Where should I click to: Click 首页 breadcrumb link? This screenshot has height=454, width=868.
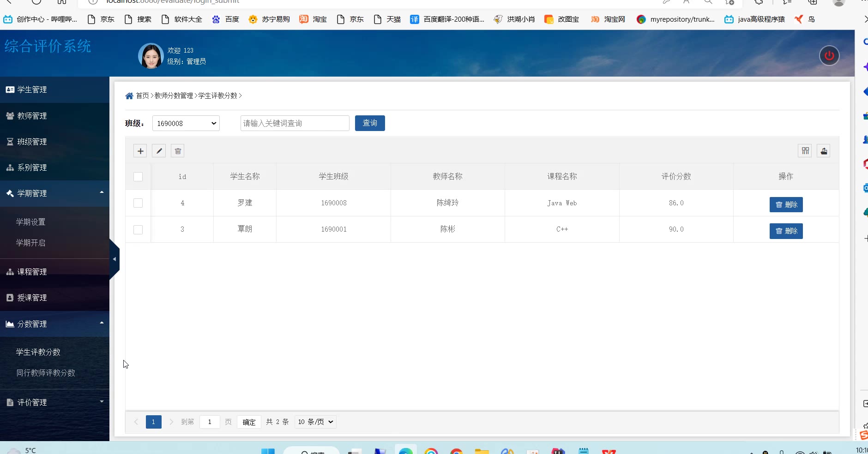pyautogui.click(x=143, y=96)
